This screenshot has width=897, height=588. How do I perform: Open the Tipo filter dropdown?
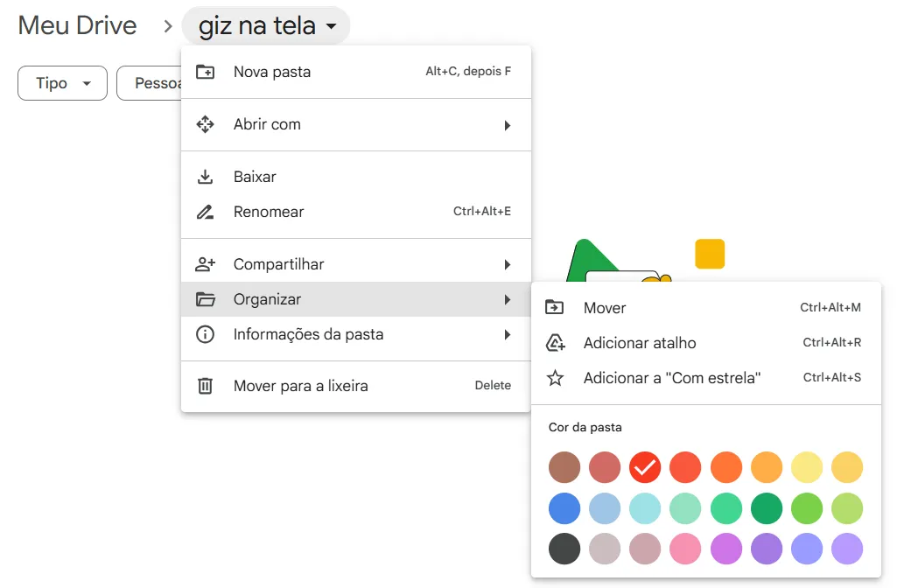[x=62, y=82]
